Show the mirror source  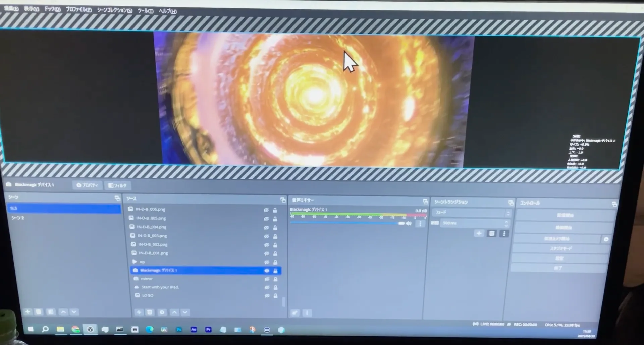coord(267,279)
